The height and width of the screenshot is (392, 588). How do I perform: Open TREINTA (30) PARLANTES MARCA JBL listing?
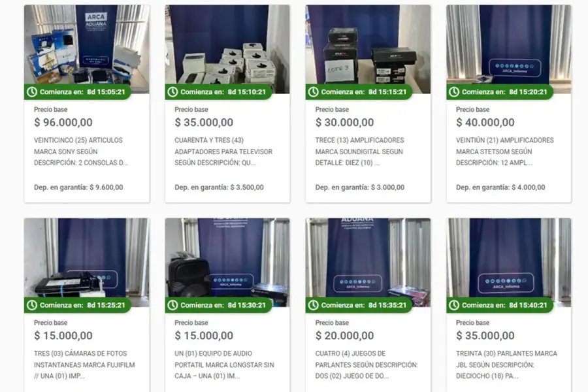click(x=506, y=365)
